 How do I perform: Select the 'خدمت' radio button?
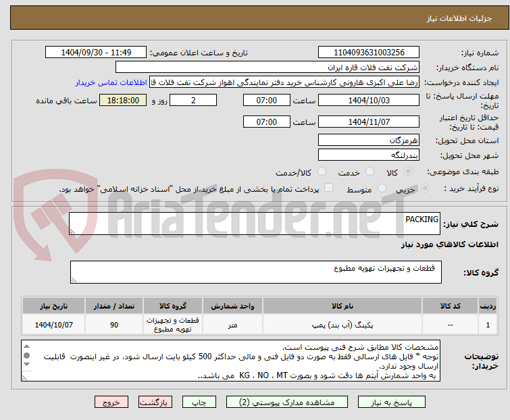pyautogui.click(x=369, y=172)
